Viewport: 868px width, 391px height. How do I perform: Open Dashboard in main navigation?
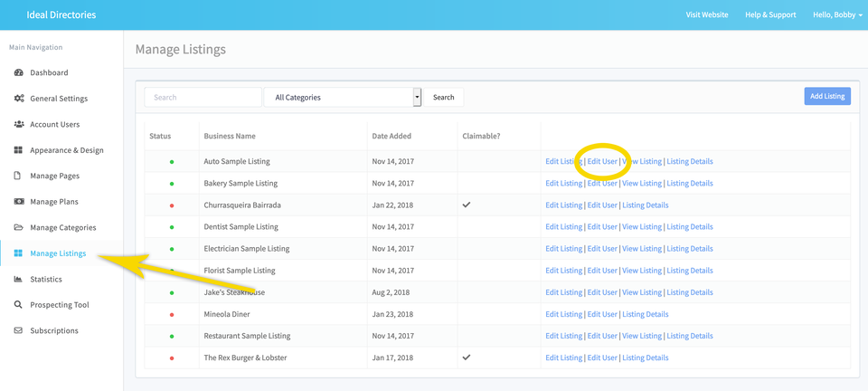point(49,72)
